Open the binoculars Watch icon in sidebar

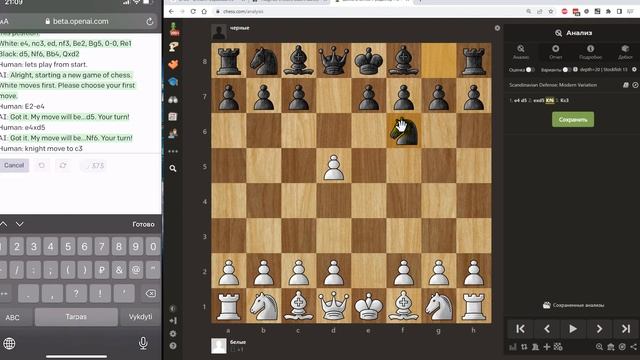click(173, 100)
